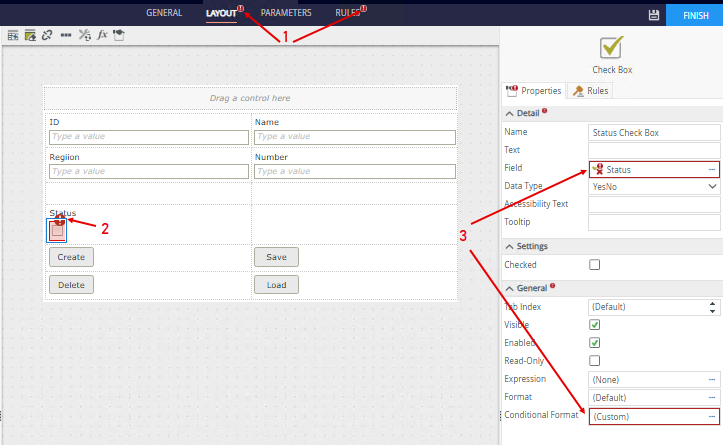Viewport: 723px width, 445px height.
Task: Collapse the Detail section
Action: [x=509, y=113]
